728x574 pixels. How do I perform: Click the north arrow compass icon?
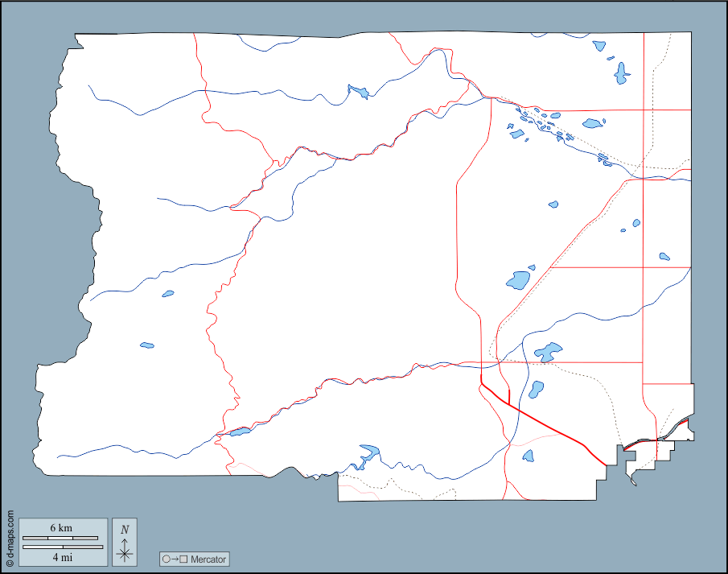click(x=124, y=550)
